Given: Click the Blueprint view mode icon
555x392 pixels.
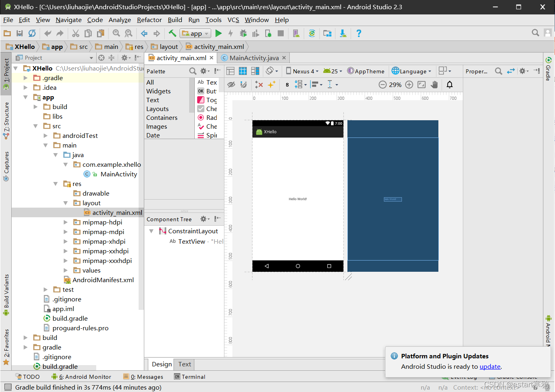Looking at the screenshot, I should [243, 71].
